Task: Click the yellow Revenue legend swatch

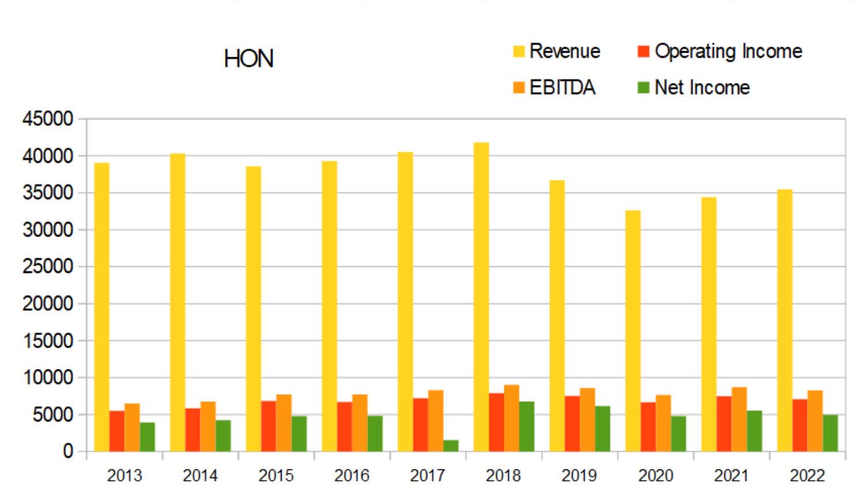Action: coord(519,51)
